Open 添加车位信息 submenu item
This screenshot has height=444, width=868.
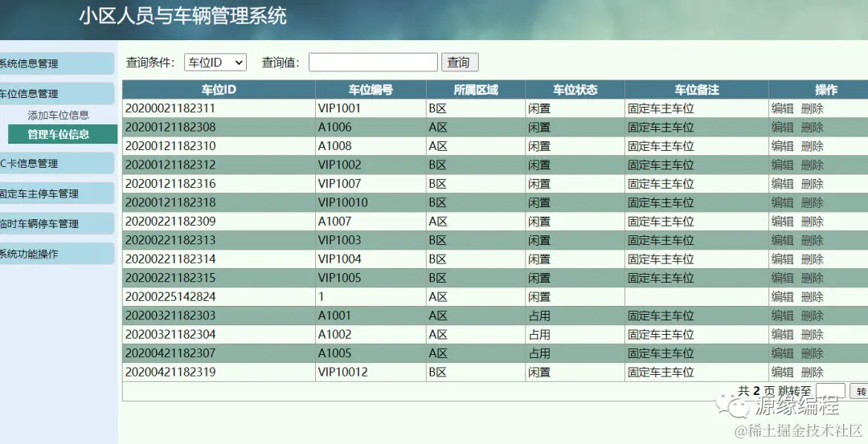tap(59, 115)
